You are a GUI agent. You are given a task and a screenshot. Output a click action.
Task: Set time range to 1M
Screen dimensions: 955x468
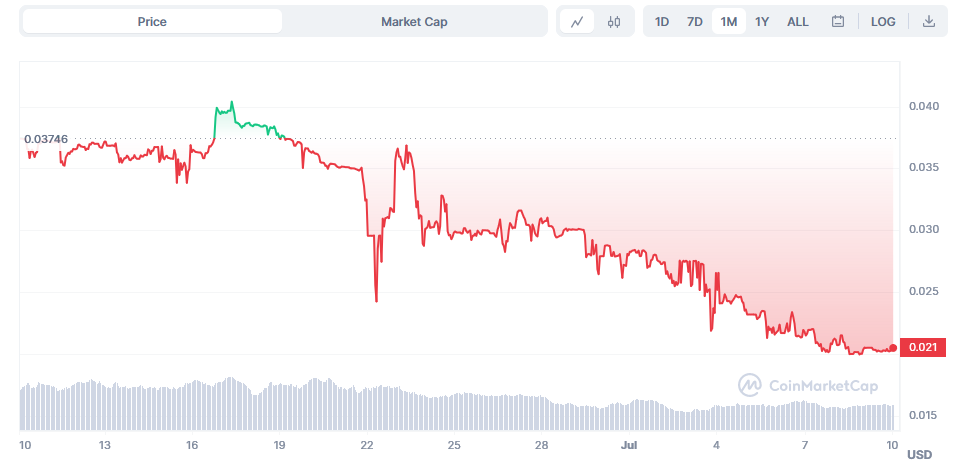click(728, 22)
